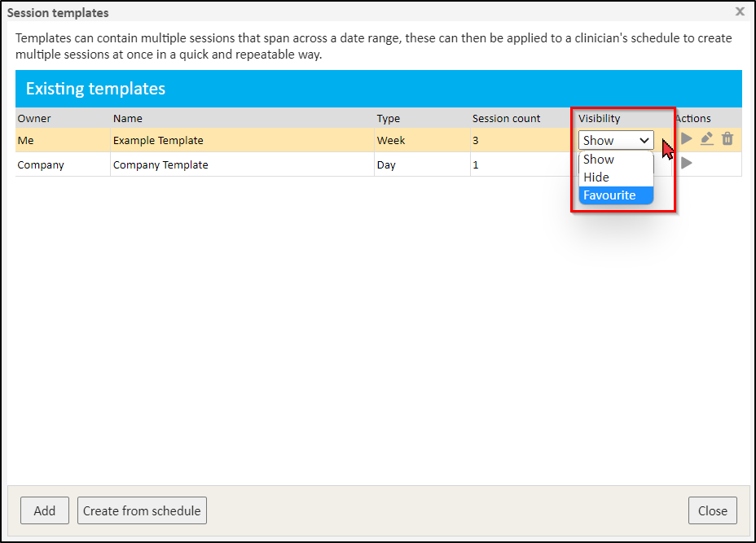Click the Week type cell
This screenshot has width=756, height=543.
click(391, 140)
